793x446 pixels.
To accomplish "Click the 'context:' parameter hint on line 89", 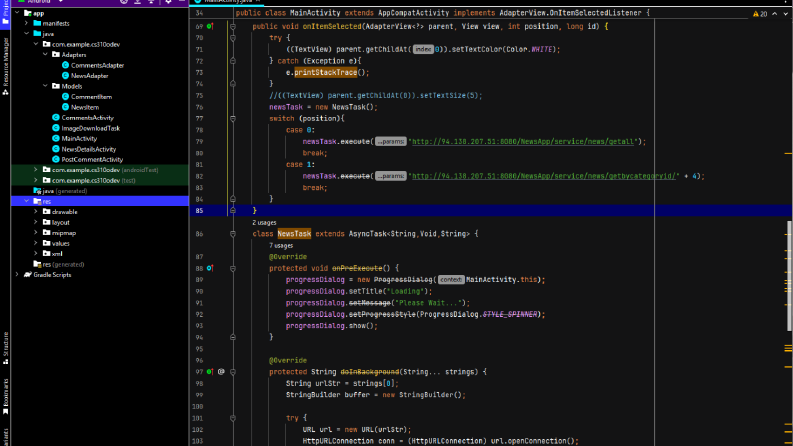I will pos(451,280).
